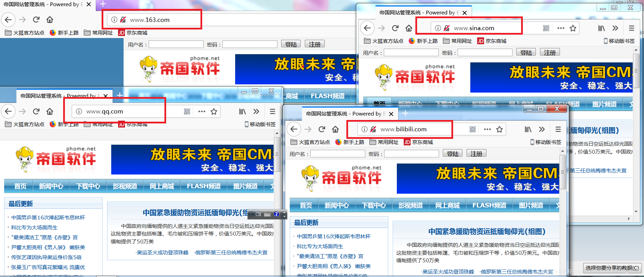Bookmark the sina.com page with the star
This screenshot has height=277, width=644.
573,28
